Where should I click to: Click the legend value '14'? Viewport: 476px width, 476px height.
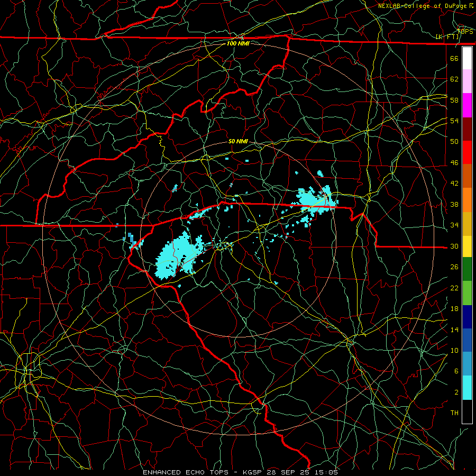tap(454, 329)
